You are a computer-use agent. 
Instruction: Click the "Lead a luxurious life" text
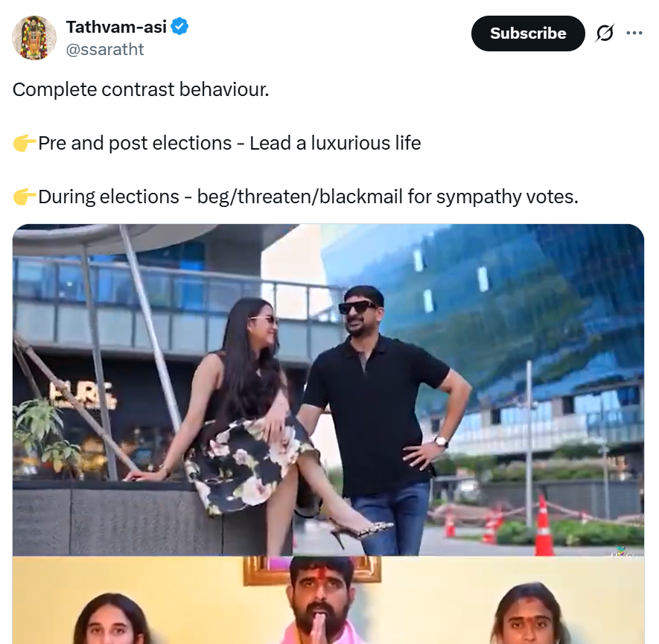coord(335,143)
